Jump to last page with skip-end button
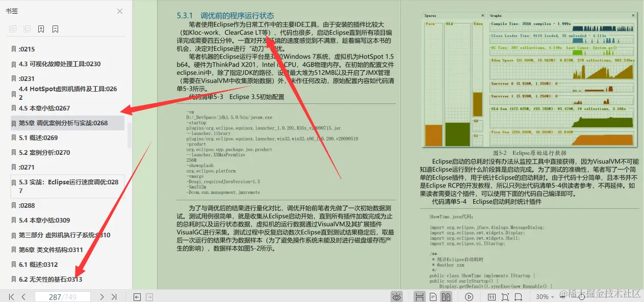The image size is (644, 302). 114,296
